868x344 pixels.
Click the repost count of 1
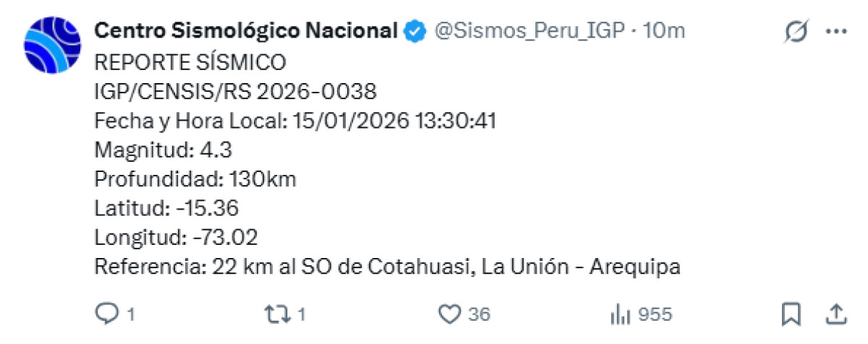(302, 314)
